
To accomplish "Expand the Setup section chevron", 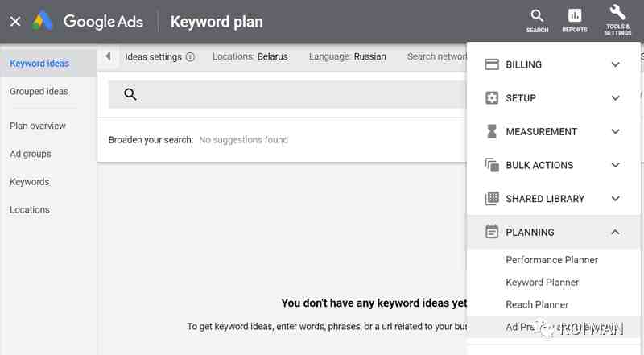I will pos(615,97).
